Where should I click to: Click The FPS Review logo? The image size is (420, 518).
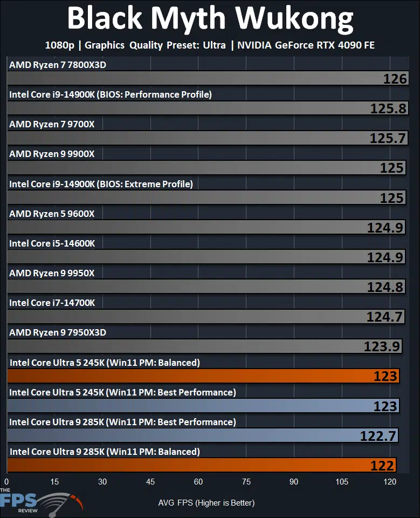click(x=42, y=502)
